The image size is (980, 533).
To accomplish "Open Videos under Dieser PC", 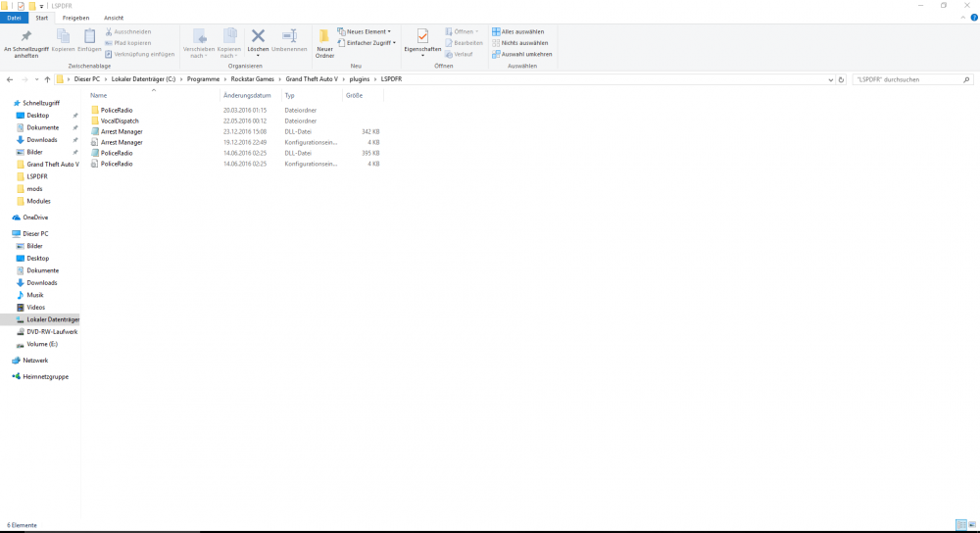I will 35,308.
